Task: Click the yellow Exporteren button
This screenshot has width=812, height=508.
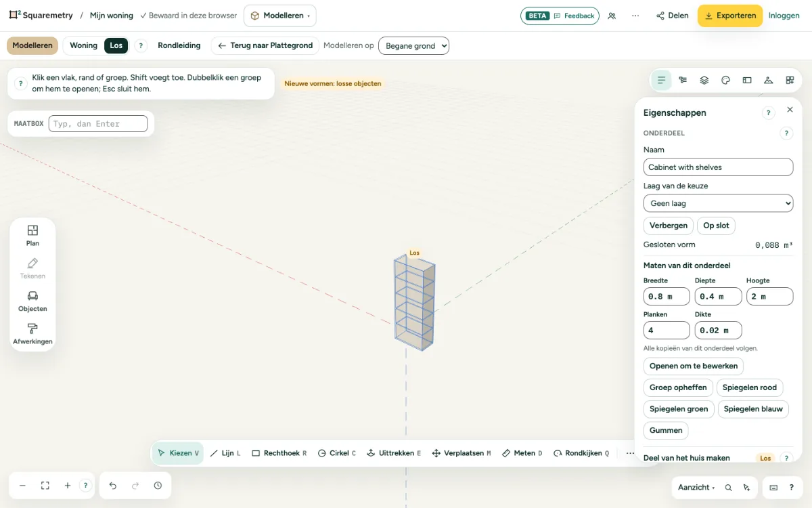Action: 730,16
